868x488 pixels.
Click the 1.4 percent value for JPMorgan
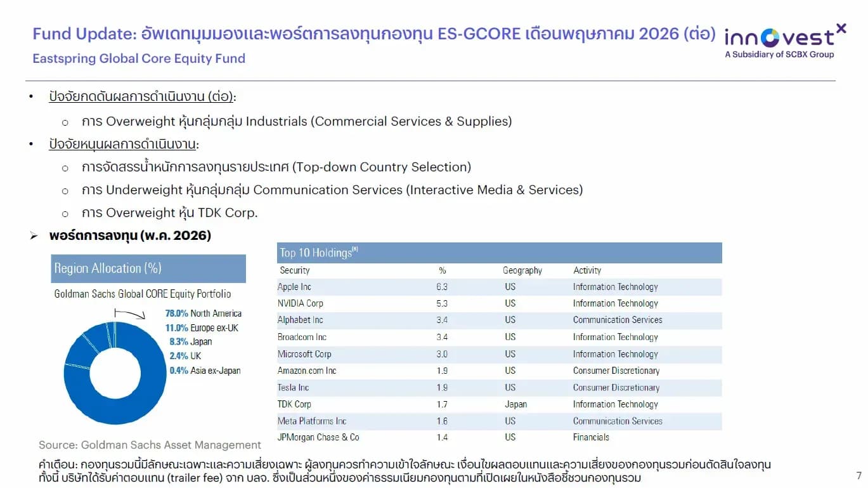(442, 437)
